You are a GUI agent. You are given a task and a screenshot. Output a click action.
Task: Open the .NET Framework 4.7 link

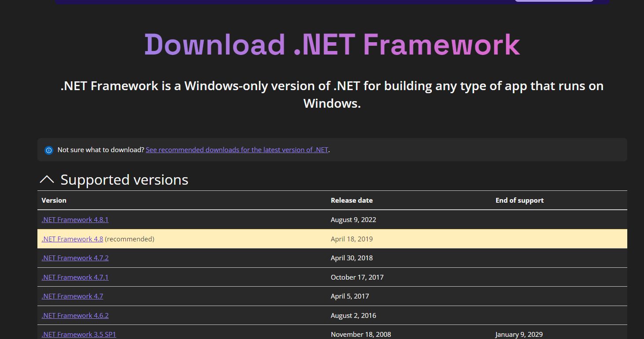pos(72,296)
